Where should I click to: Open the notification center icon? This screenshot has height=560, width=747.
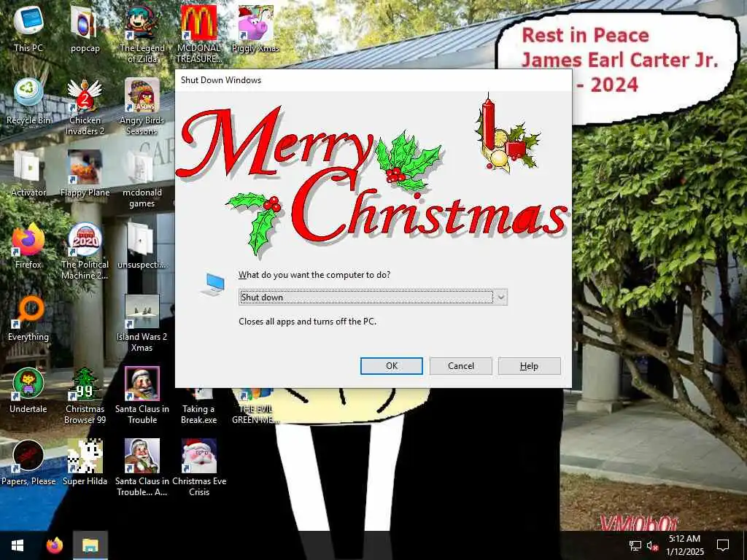point(723,545)
